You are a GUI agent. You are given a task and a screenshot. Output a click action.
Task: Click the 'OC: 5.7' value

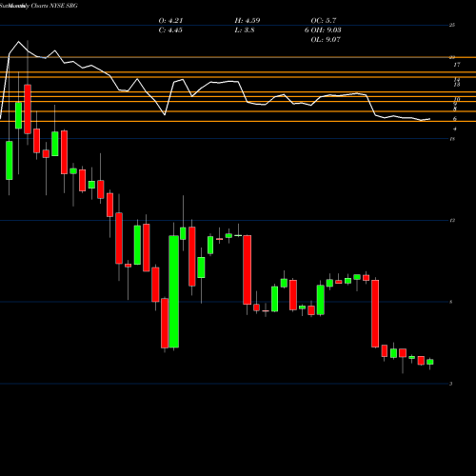point(324,21)
